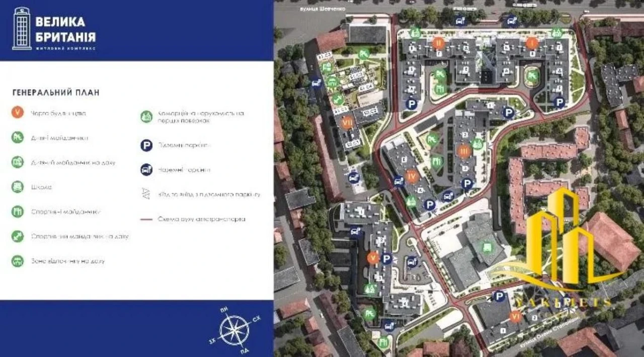Click the green school marker on the map

(x=487, y=247)
